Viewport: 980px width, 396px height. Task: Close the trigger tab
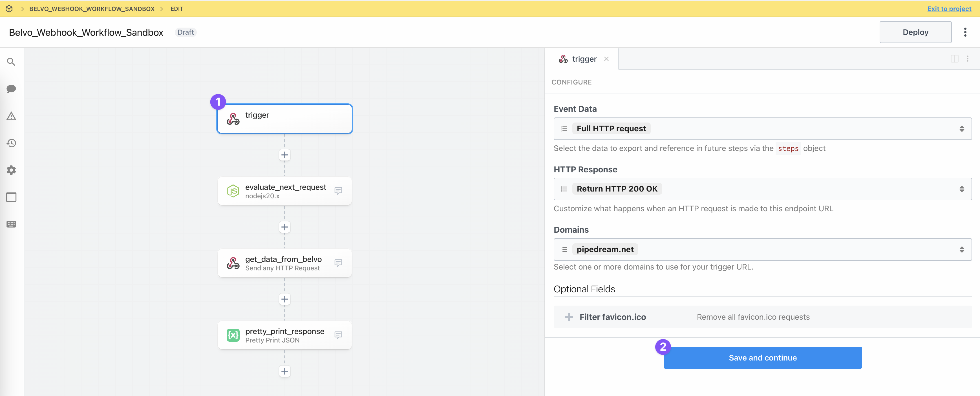click(x=606, y=59)
